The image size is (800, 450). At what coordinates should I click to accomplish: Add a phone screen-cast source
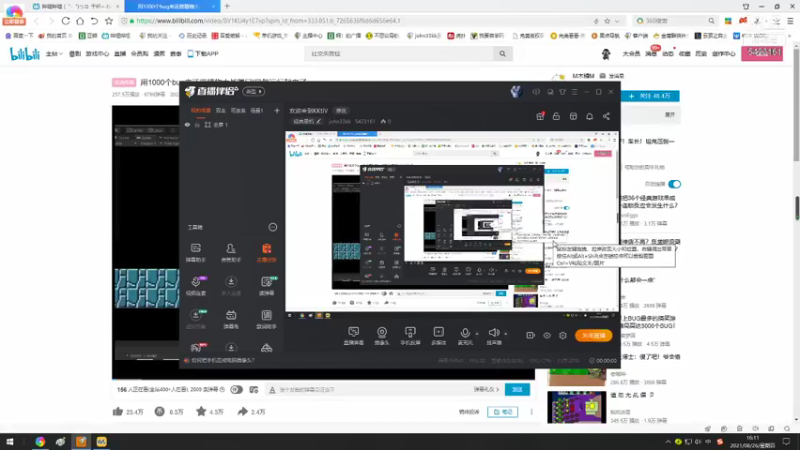point(410,336)
